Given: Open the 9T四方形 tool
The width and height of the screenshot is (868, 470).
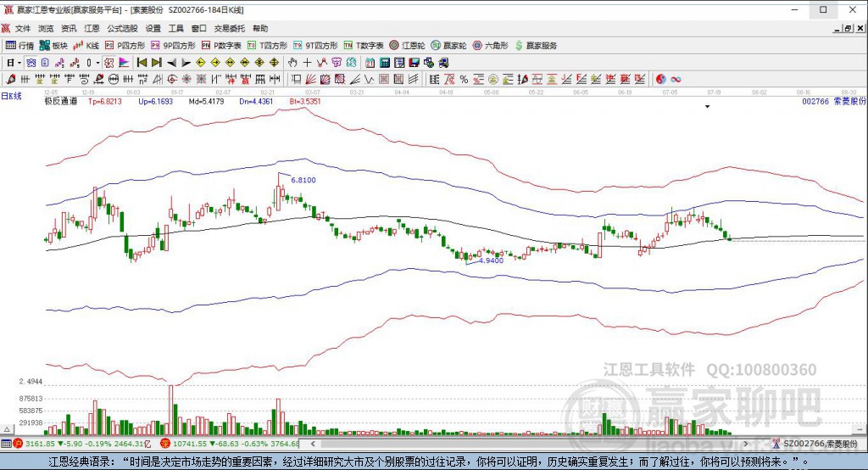Looking at the screenshot, I should click(x=315, y=46).
